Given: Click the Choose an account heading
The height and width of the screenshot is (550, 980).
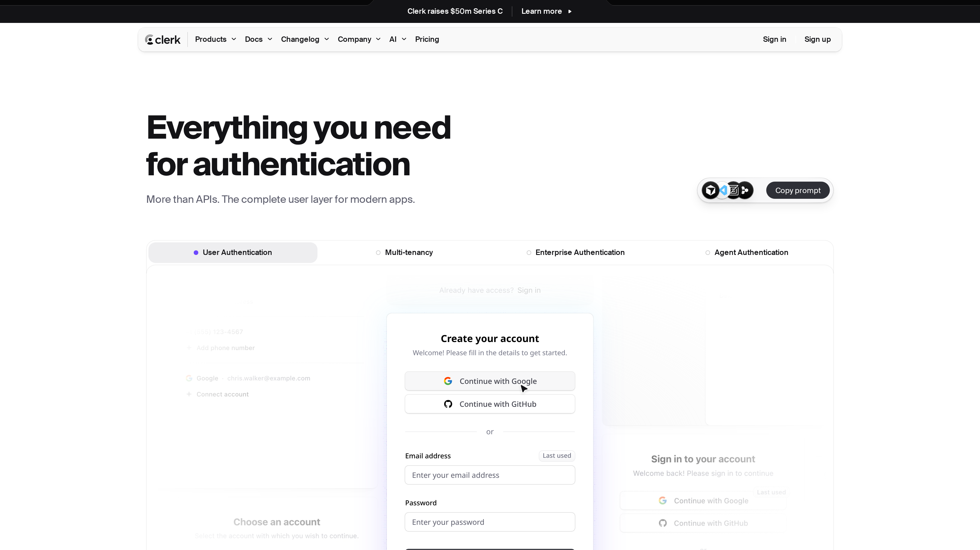Looking at the screenshot, I should tap(277, 522).
